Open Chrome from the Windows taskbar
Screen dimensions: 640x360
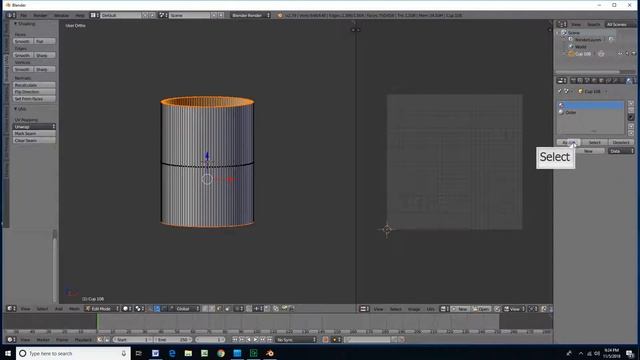[221, 353]
